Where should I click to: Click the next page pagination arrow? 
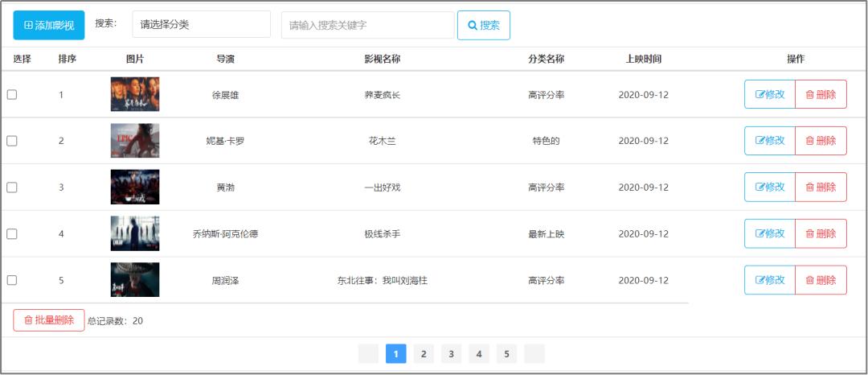pos(534,353)
